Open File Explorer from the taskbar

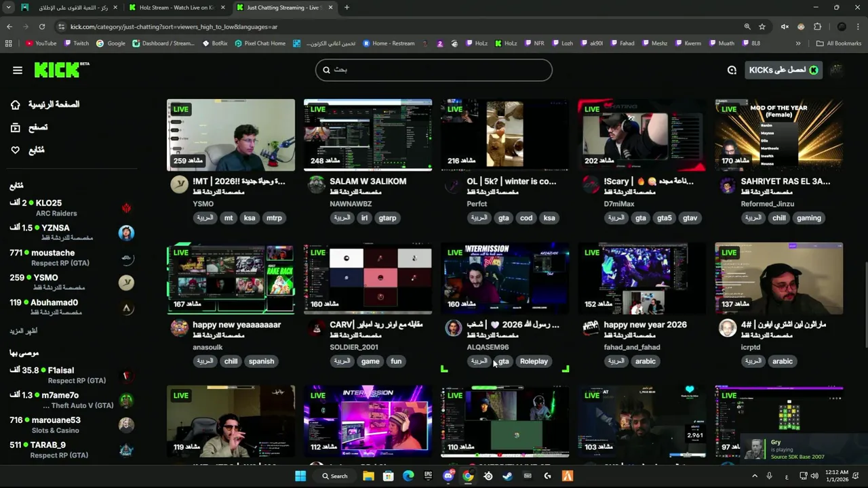pos(368,476)
